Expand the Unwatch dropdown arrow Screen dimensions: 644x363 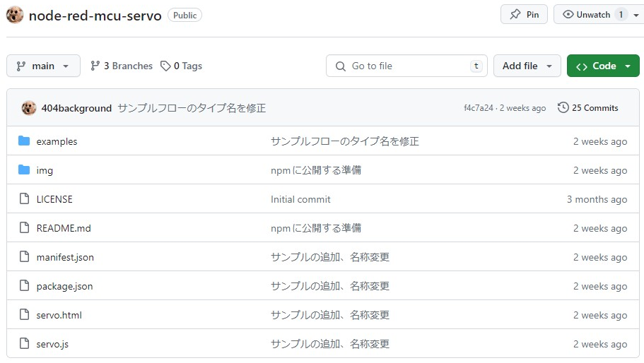[x=636, y=15]
